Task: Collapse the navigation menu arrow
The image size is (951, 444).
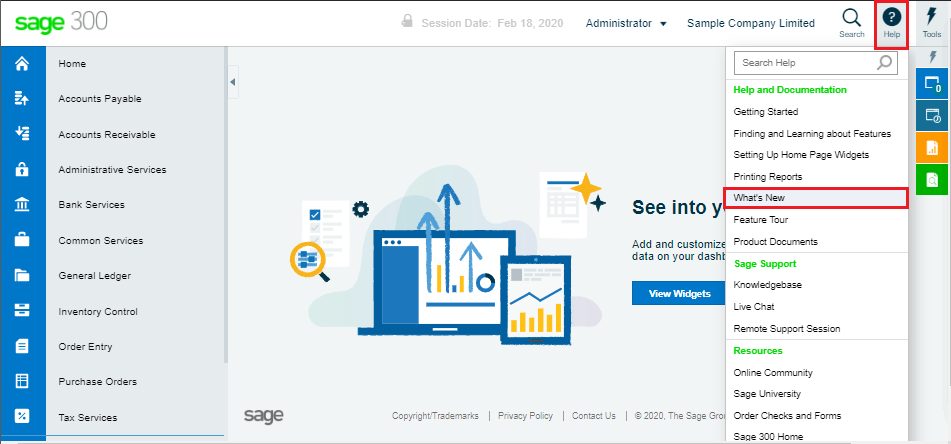Action: click(233, 82)
